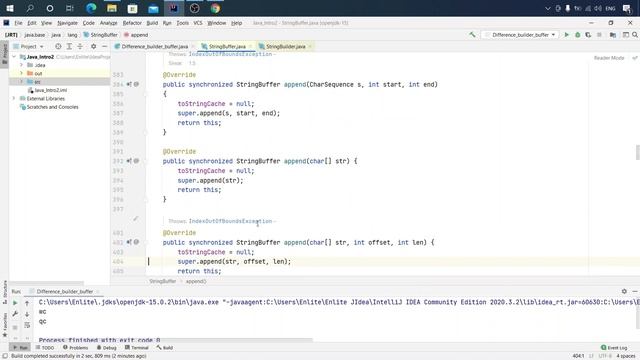Click StringBuffer in the editor breadcrumb
640x360 pixels.
pyautogui.click(x=162, y=281)
